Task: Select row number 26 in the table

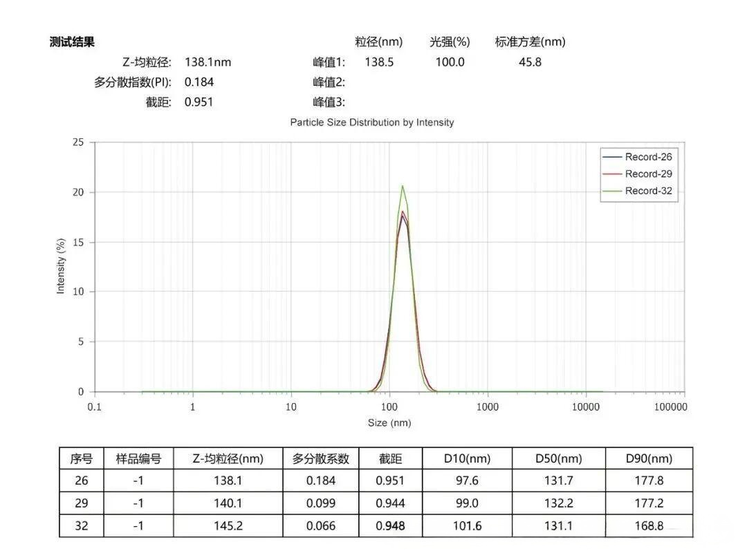Action: [82, 480]
